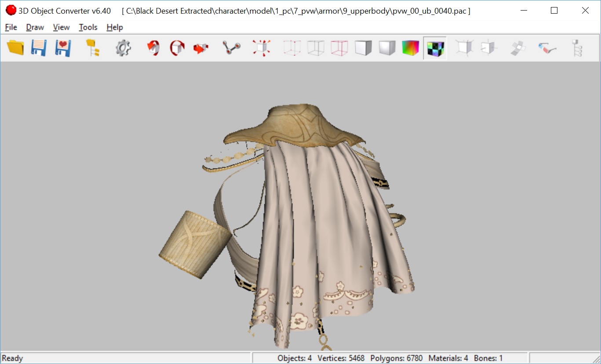Open the folder tree batch icon

click(92, 47)
